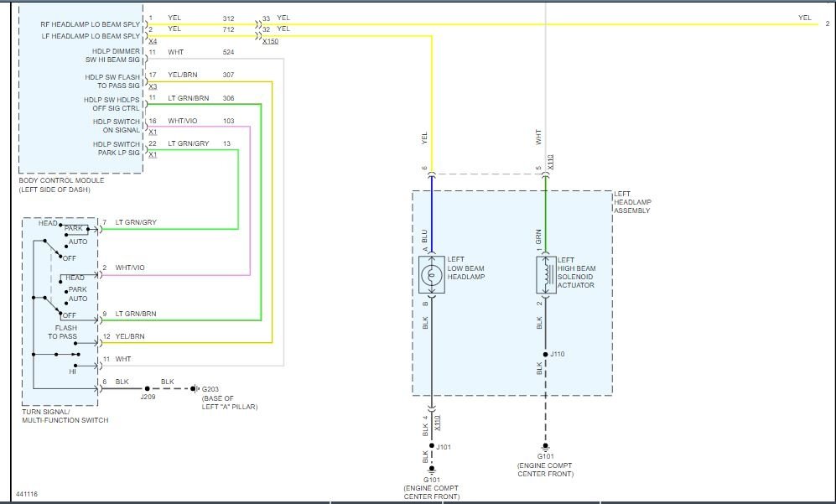
Task: Click the high beam solenoid actuator coil symbol
Action: [x=546, y=274]
